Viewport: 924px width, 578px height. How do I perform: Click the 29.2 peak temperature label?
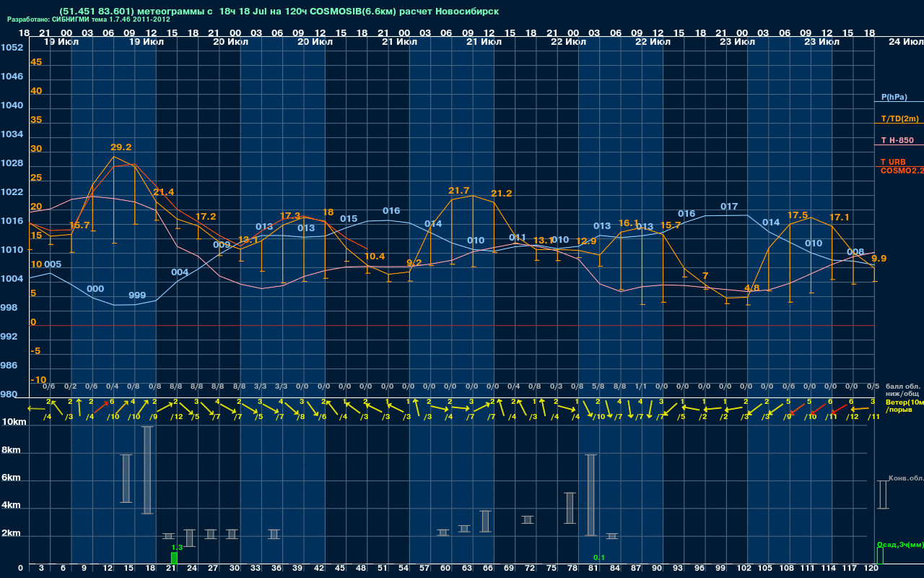[x=121, y=147]
